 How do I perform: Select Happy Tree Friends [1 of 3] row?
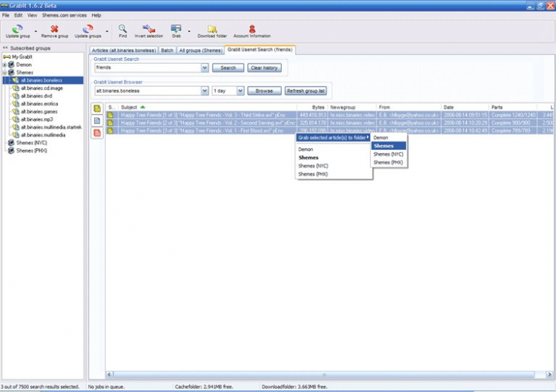(330, 115)
